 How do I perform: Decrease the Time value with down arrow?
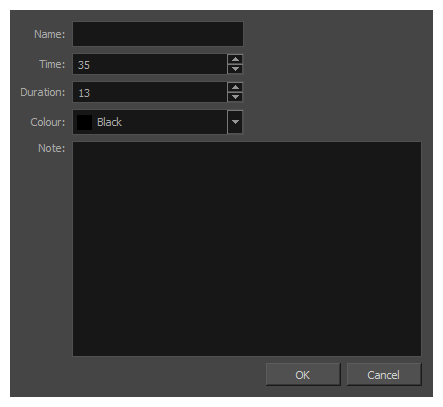[x=235, y=69]
